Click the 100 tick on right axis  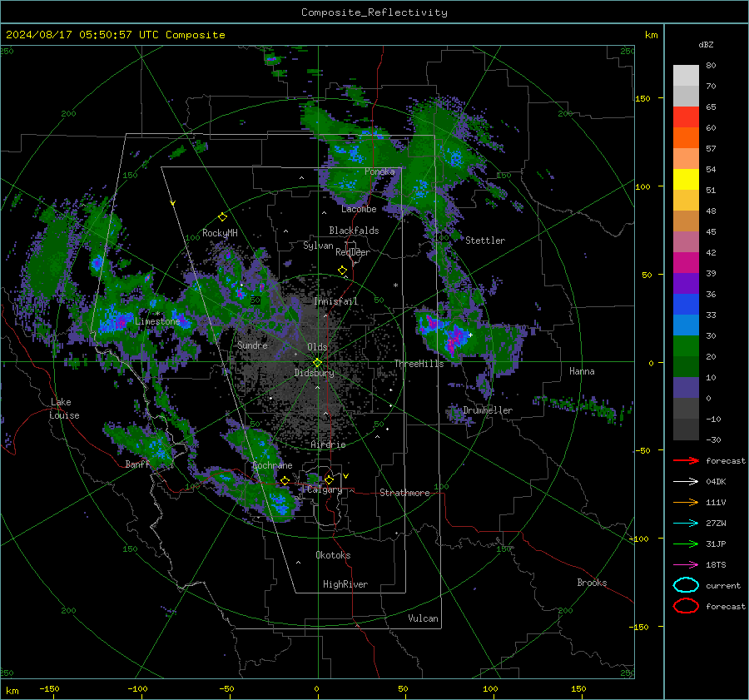point(642,186)
